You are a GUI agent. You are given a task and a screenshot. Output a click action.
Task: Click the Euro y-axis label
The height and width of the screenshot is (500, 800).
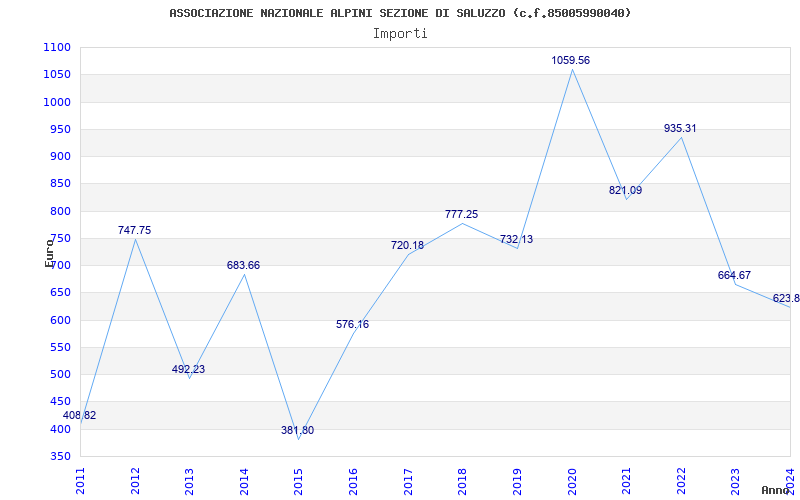coord(49,253)
